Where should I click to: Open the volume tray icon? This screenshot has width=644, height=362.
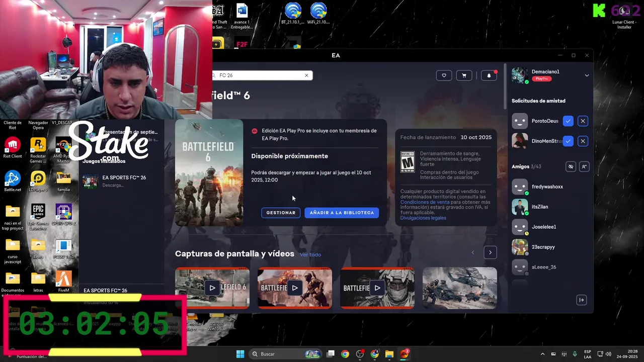pos(608,354)
